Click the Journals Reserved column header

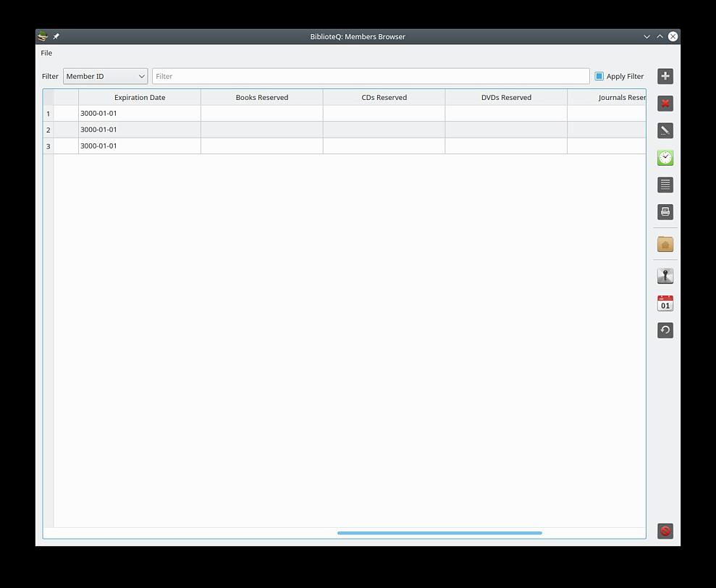tap(607, 97)
